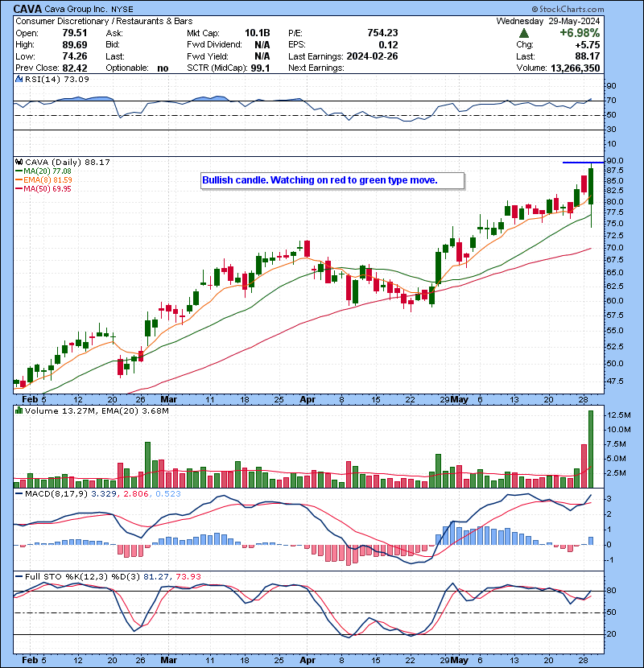Click the 12.5M label on the volume axis

point(619,415)
